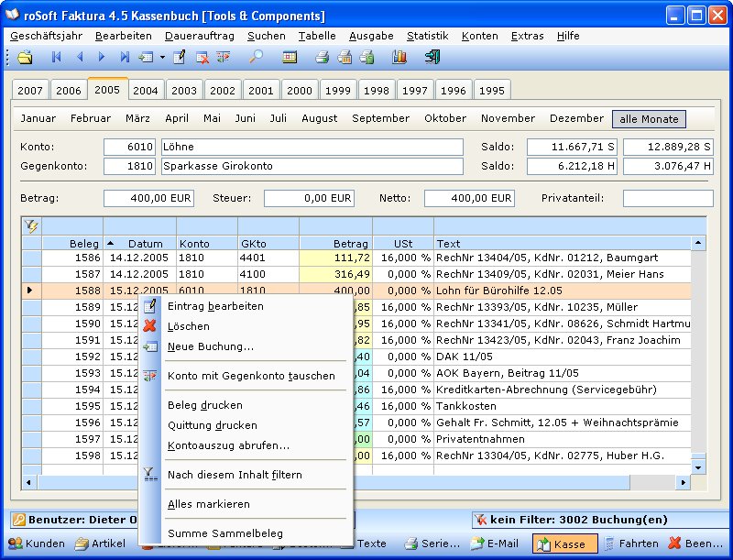Click the Privatanteil input field
This screenshot has width=733, height=560.
point(666,199)
